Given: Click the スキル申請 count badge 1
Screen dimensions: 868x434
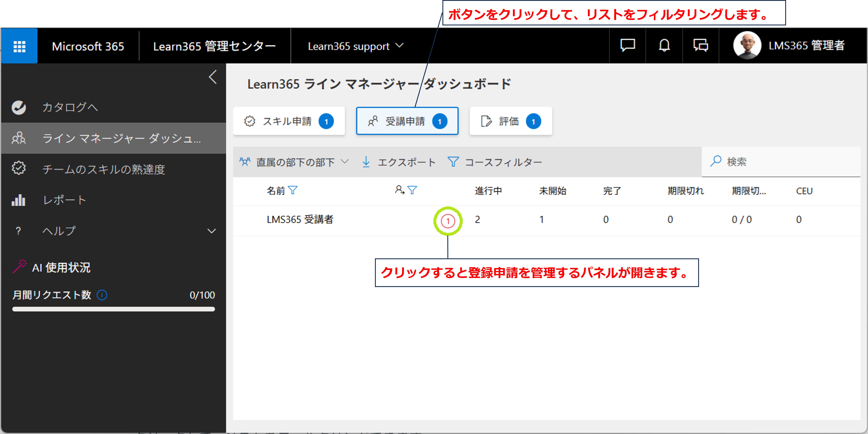Looking at the screenshot, I should click(x=326, y=121).
